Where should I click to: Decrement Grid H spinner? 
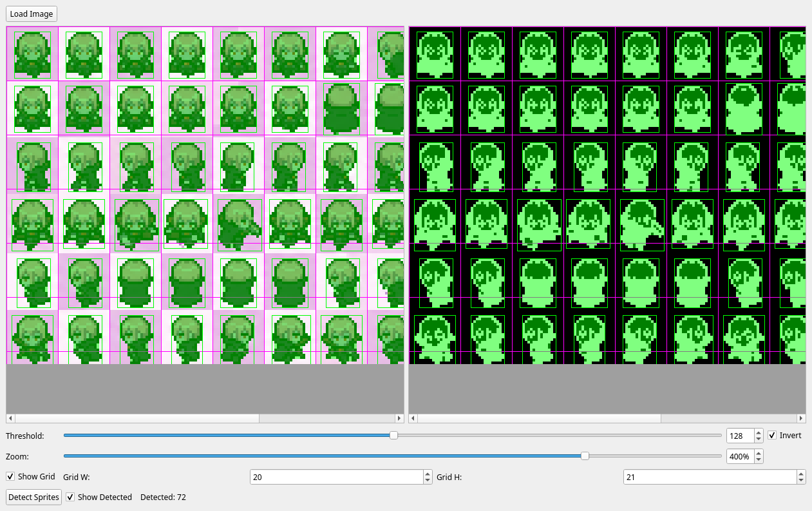[x=801, y=480]
